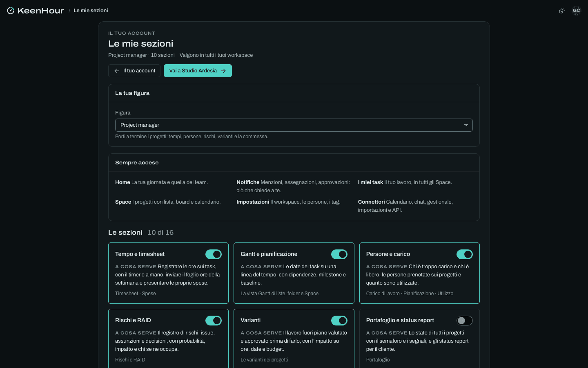
Task: Click the '10 di 16' counter
Action: [x=160, y=233]
